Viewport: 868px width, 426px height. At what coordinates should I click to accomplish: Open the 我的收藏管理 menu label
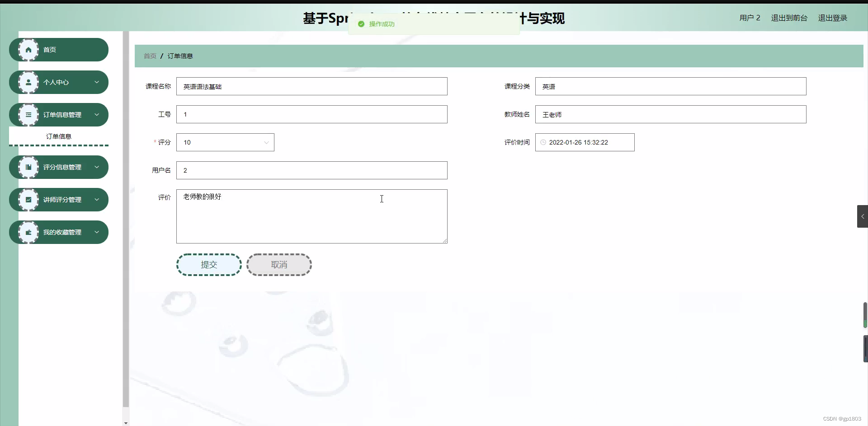(x=62, y=232)
